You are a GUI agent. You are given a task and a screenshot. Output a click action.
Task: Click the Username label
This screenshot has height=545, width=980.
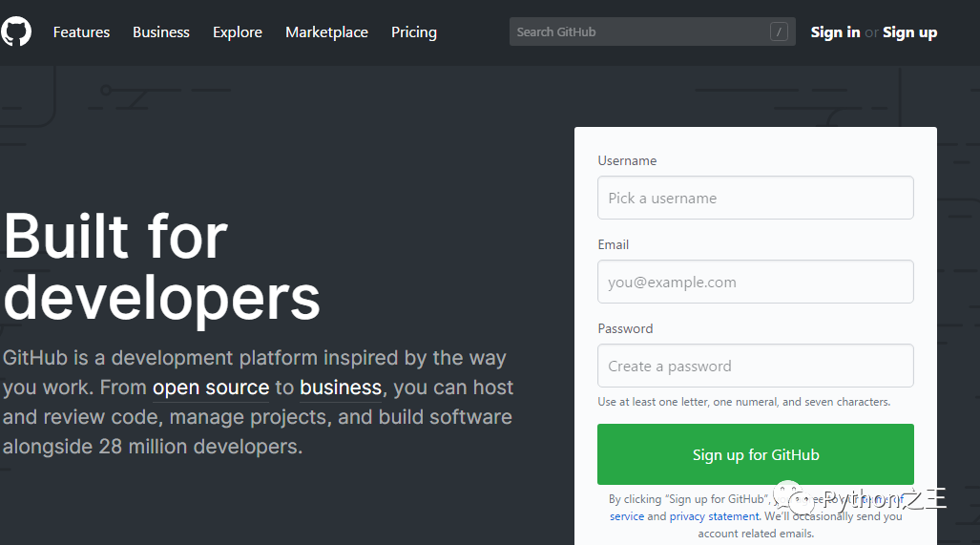tap(627, 160)
